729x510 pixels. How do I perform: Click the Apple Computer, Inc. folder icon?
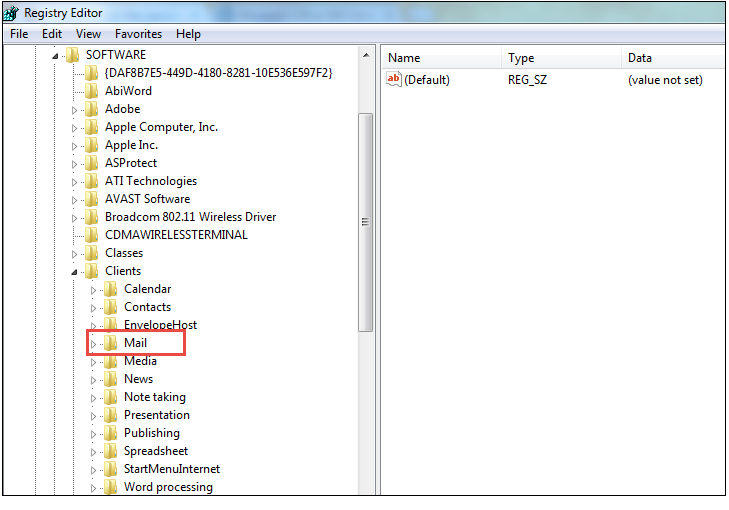tap(92, 127)
